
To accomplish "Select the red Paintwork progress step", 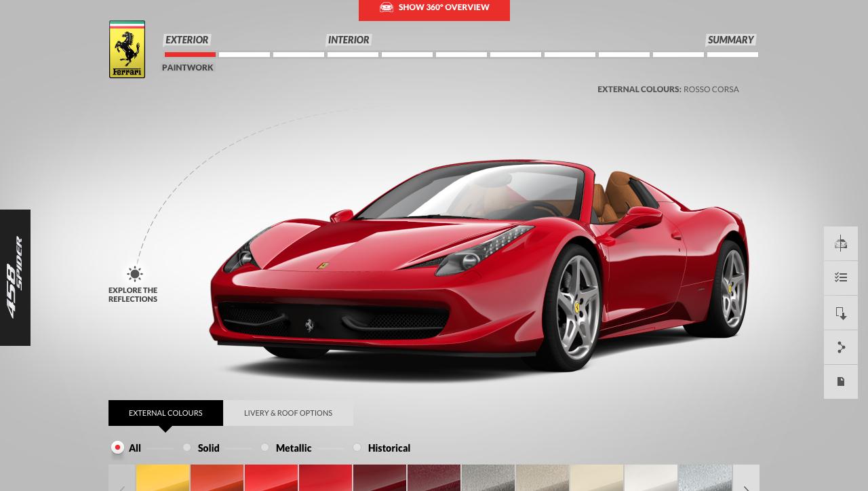I will (190, 54).
